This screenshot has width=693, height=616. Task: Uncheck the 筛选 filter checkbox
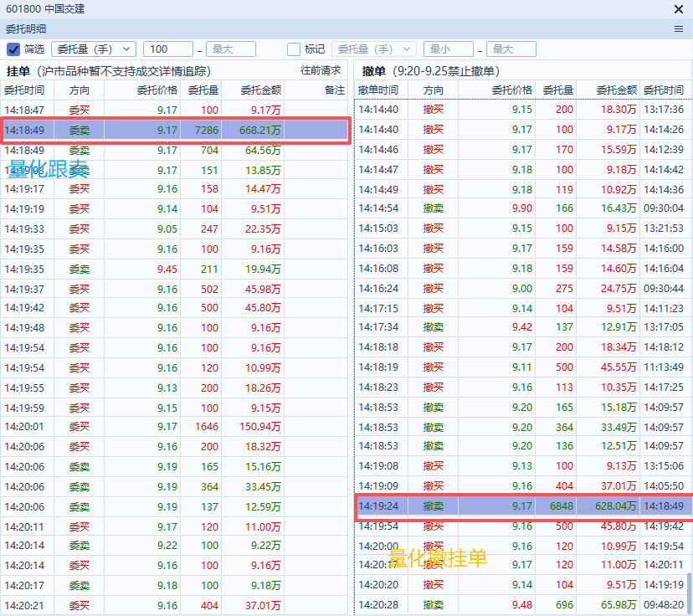pos(13,49)
